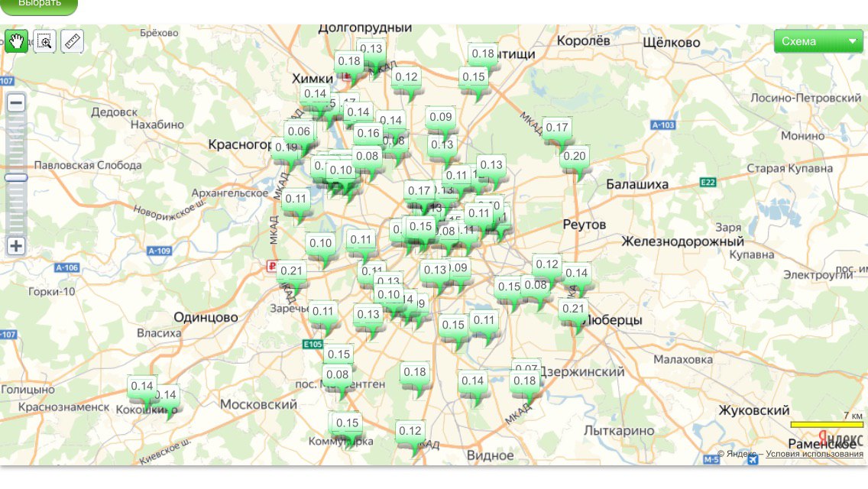Click the Московский town label
The height and width of the screenshot is (489, 868).
pos(258,404)
